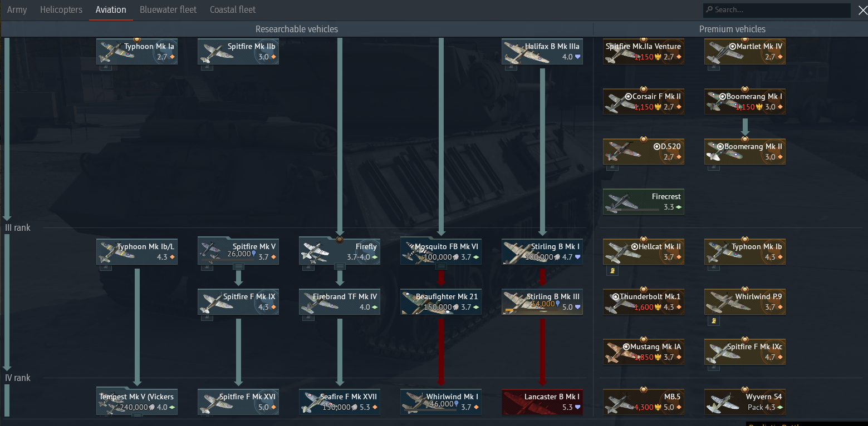868x426 pixels.
Task: Select the Aviation tab
Action: pyautogui.click(x=111, y=9)
